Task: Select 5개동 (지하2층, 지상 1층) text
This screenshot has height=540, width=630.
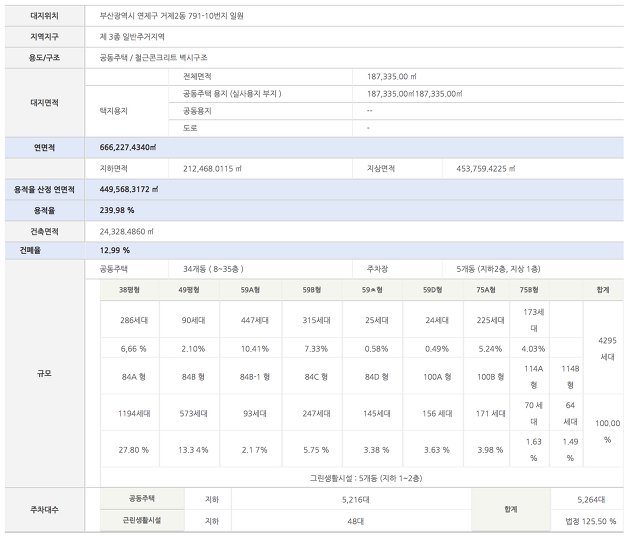Action: point(498,269)
